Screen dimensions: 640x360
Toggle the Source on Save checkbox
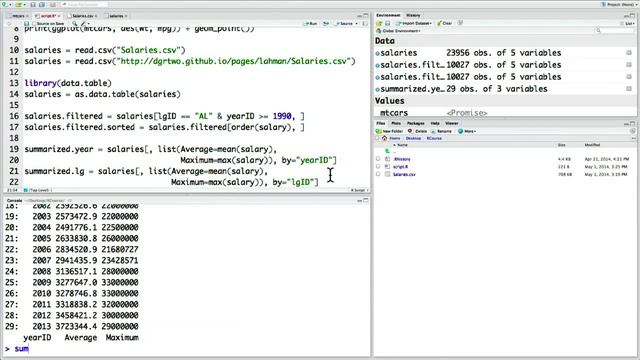point(33,24)
